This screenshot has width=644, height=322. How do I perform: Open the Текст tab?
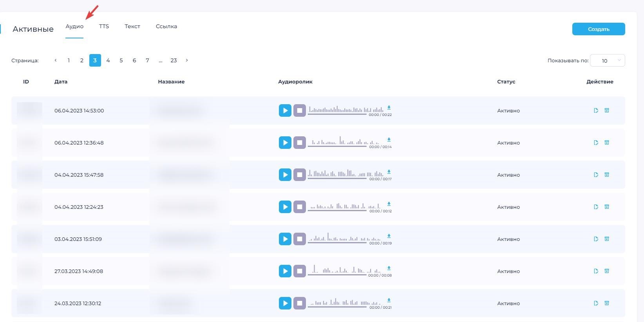[132, 26]
